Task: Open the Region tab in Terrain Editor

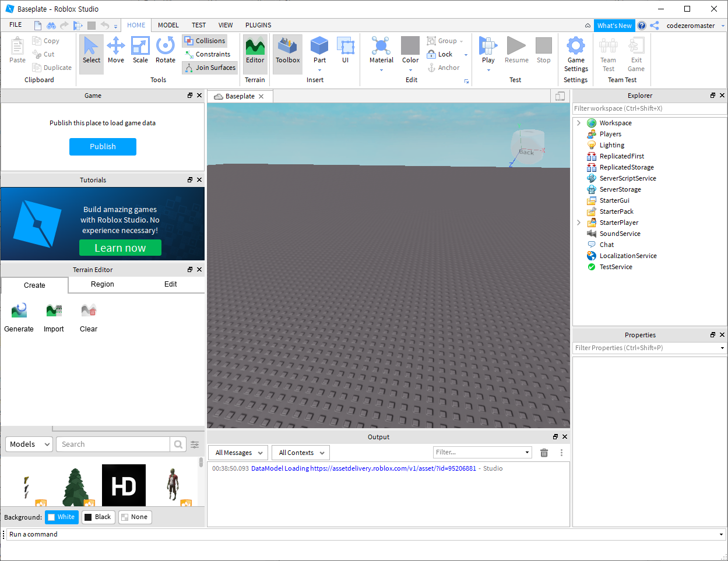Action: (x=102, y=284)
